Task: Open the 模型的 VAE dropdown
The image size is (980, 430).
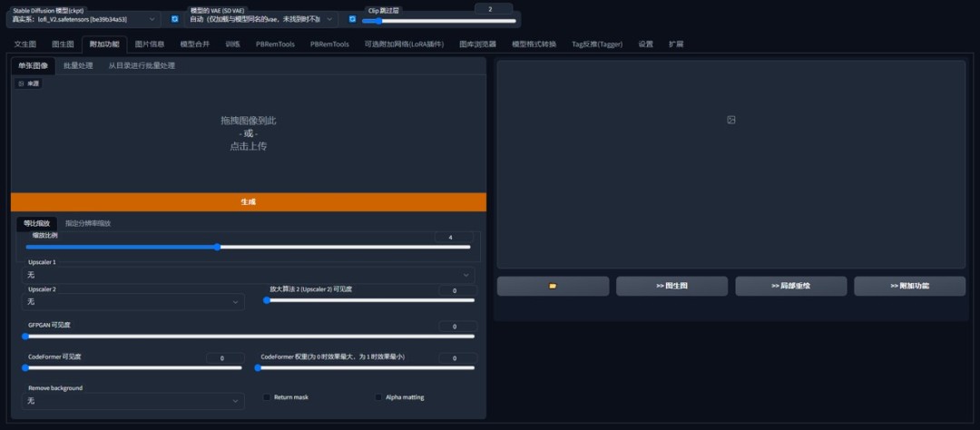Action: [262, 19]
